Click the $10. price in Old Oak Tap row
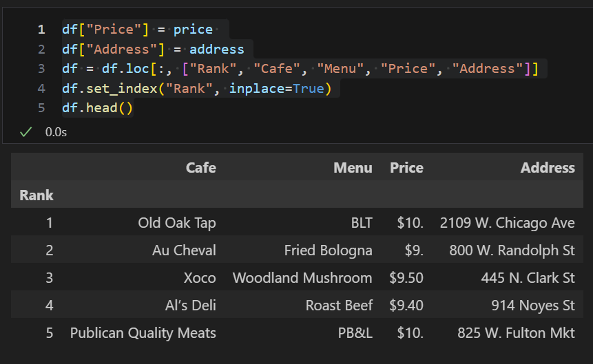Viewport: 593px width, 364px height. pyautogui.click(x=410, y=223)
